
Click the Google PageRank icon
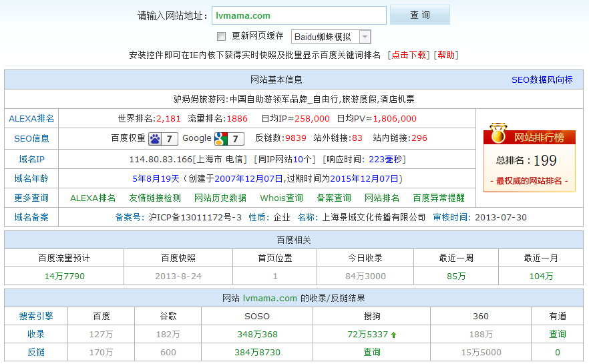229,139
